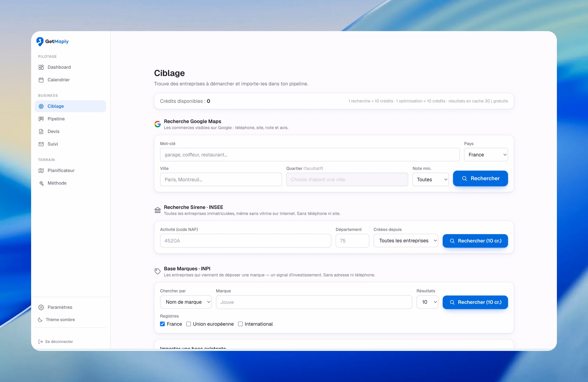Click the Calendrier calendar icon
This screenshot has height=382, width=588.
41,80
